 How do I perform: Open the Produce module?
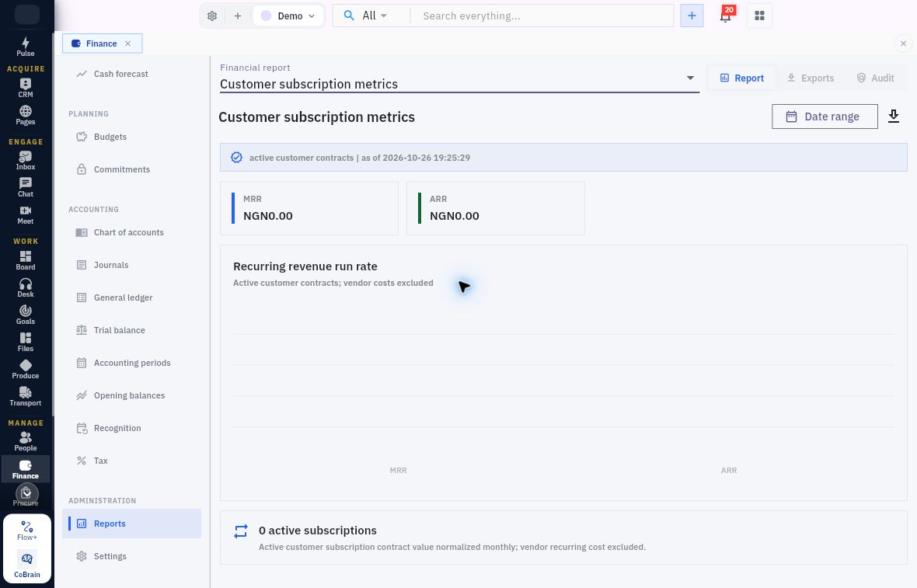25,370
